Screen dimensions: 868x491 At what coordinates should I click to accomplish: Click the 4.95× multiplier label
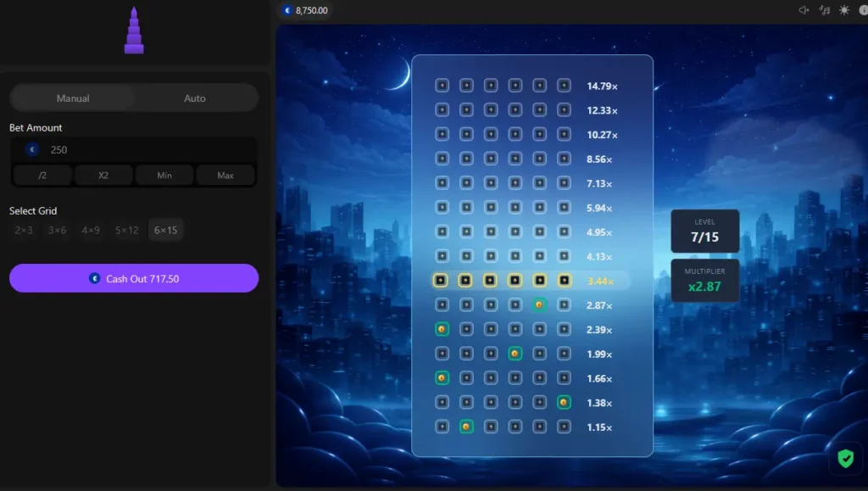599,232
